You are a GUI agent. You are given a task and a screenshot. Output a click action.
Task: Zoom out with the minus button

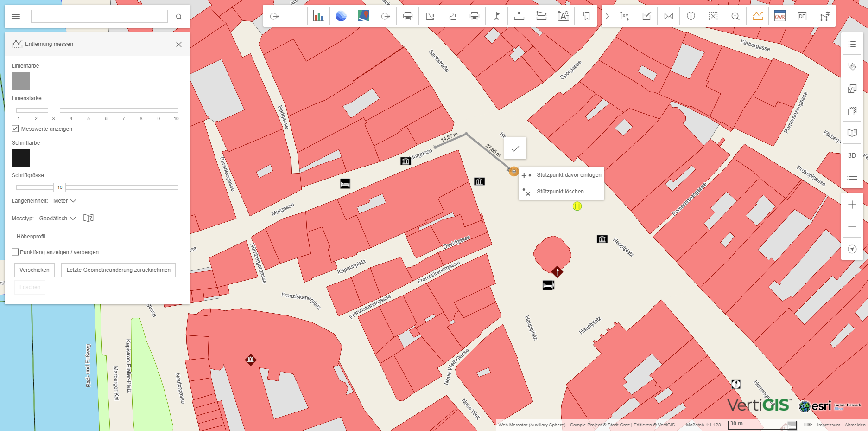[x=852, y=227]
